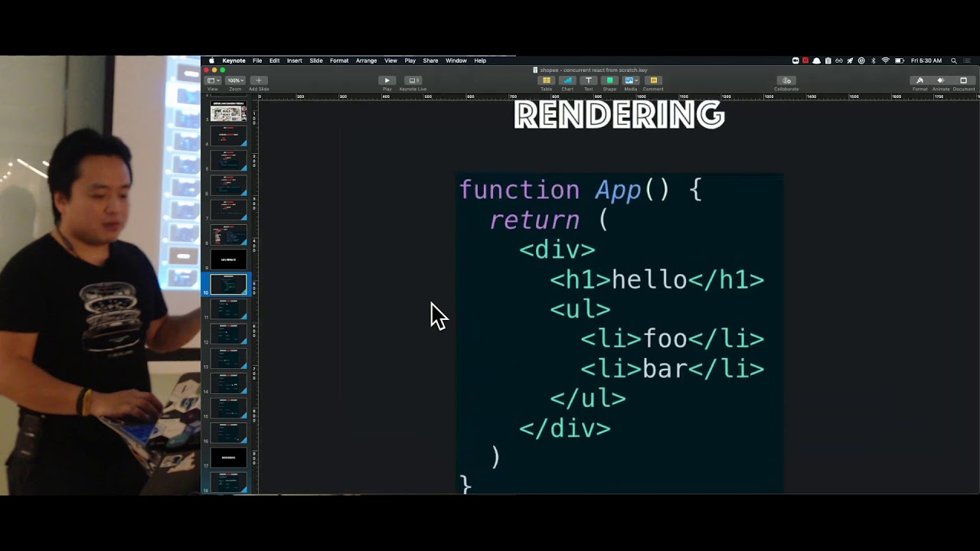Select slide 17 thumbnail in navigator
The width and height of the screenshot is (980, 551).
click(x=229, y=458)
